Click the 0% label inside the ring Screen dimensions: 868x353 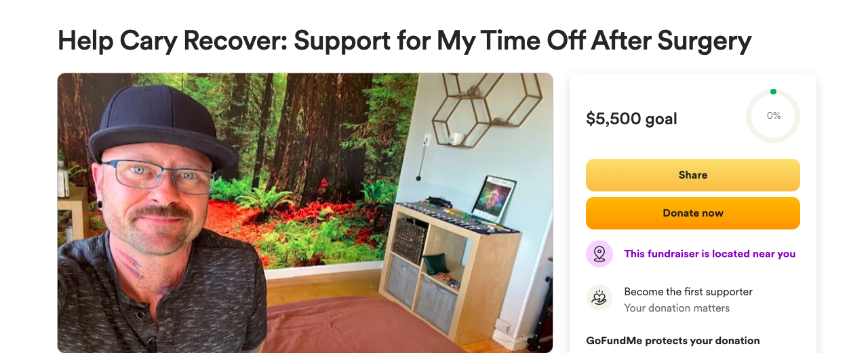(773, 116)
